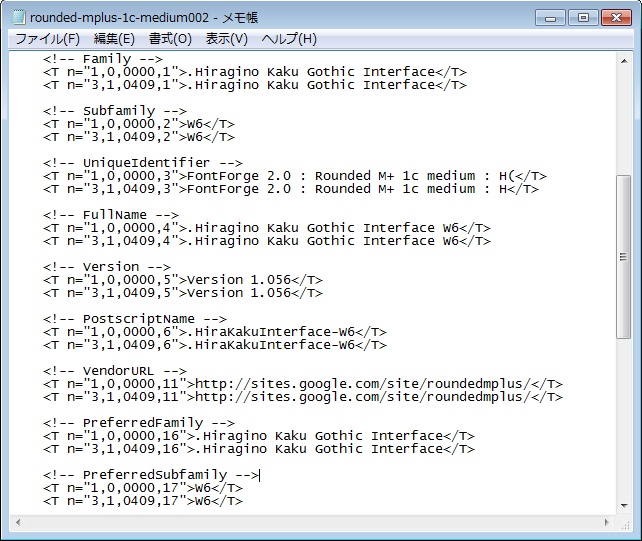This screenshot has height=541, width=642.
Task: Click the '<!-- Version -->' comment line
Action: click(x=106, y=267)
